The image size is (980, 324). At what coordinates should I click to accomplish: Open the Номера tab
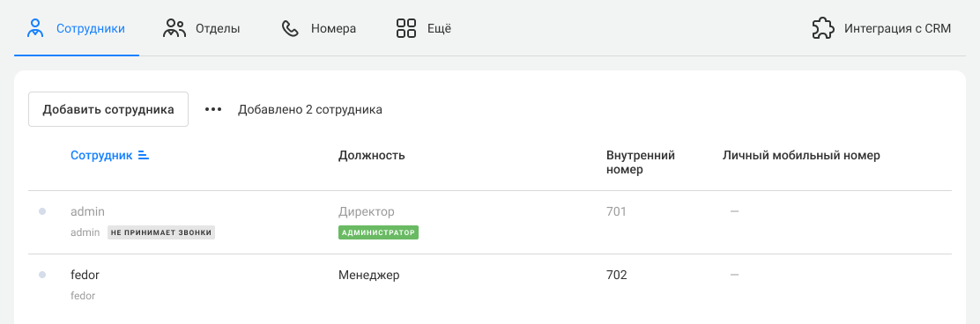click(319, 28)
